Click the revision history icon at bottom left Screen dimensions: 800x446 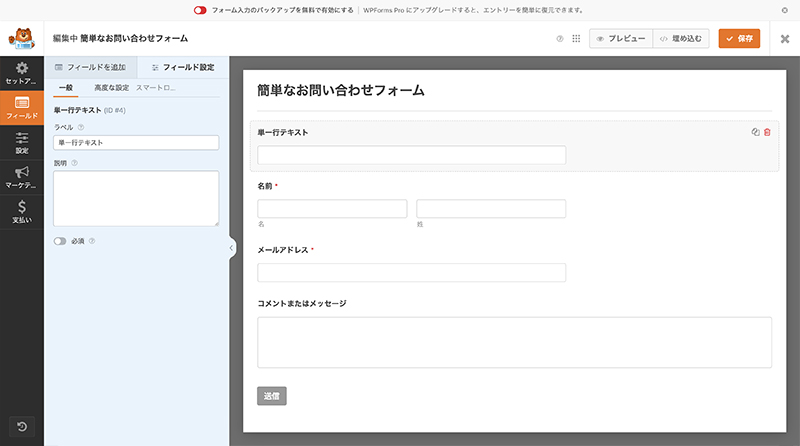tap(21, 427)
